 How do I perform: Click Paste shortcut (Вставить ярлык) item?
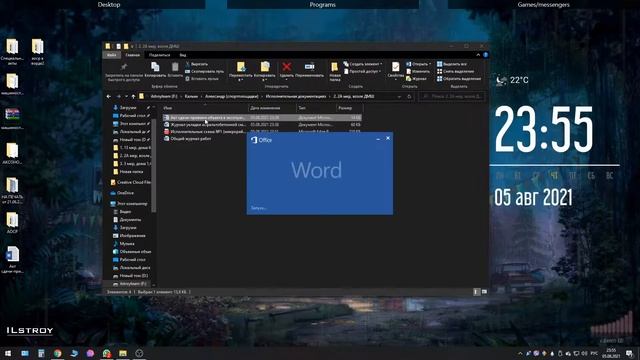point(202,78)
